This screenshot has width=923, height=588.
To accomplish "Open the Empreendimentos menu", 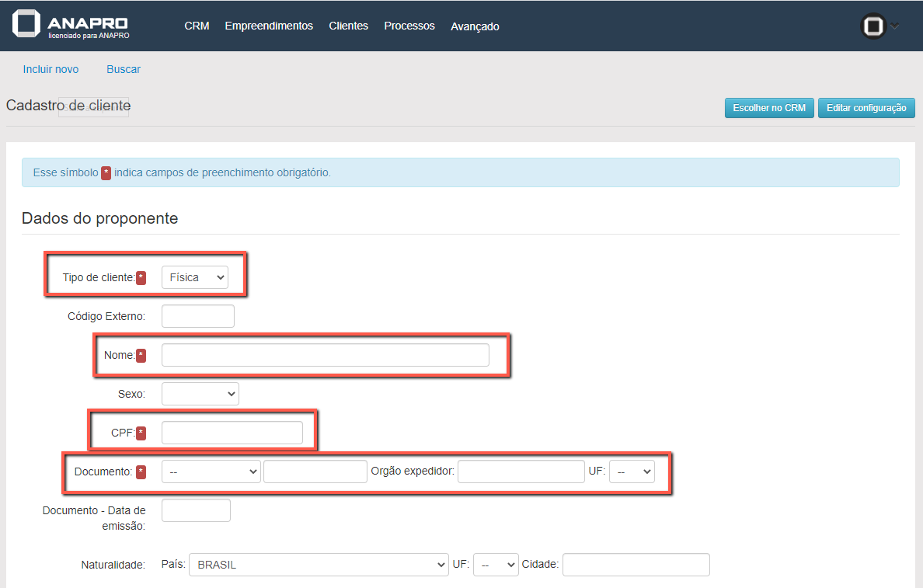I will [269, 26].
